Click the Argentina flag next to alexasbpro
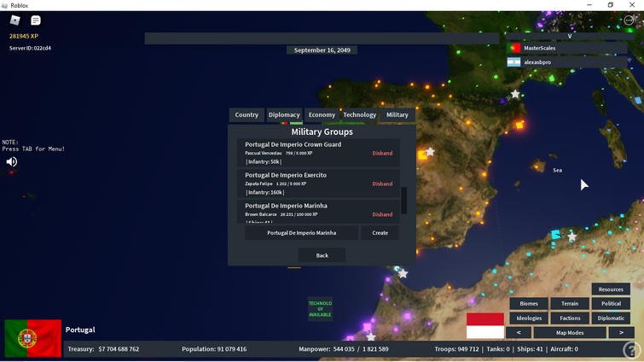 (x=513, y=62)
